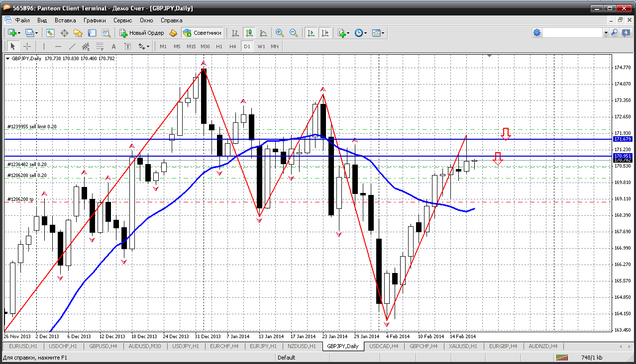Open the Файл menu
This screenshot has height=364, width=636.
22,20
